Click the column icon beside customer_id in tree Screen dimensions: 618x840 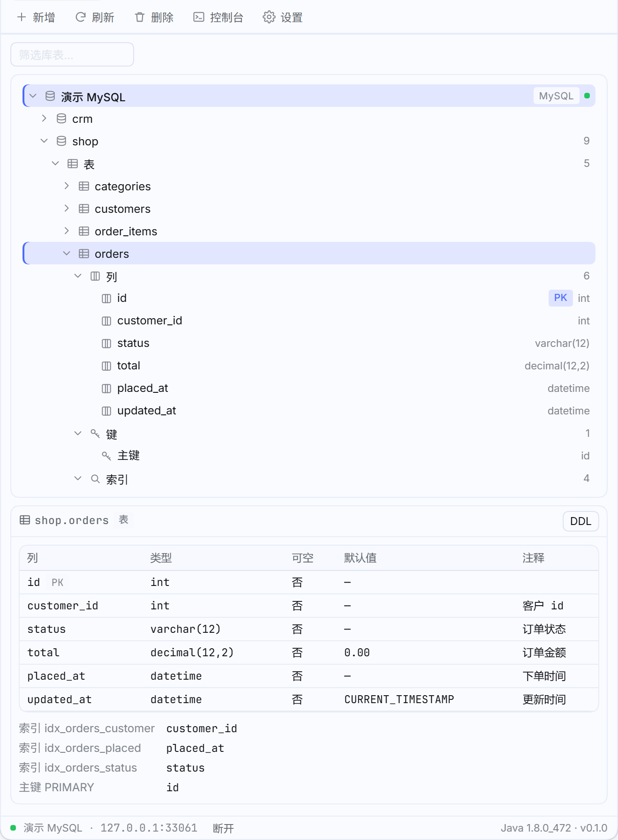click(x=106, y=321)
